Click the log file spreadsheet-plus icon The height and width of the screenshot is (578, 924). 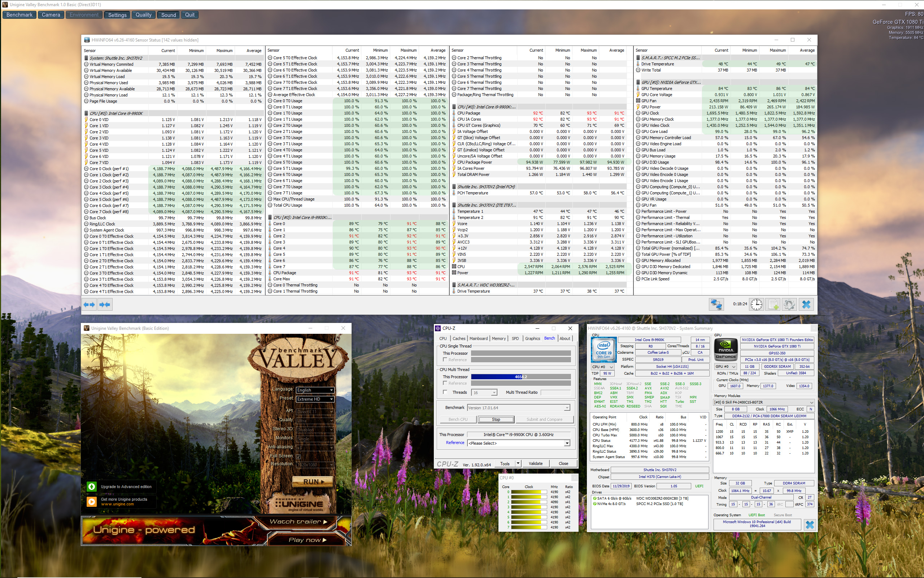pos(773,304)
